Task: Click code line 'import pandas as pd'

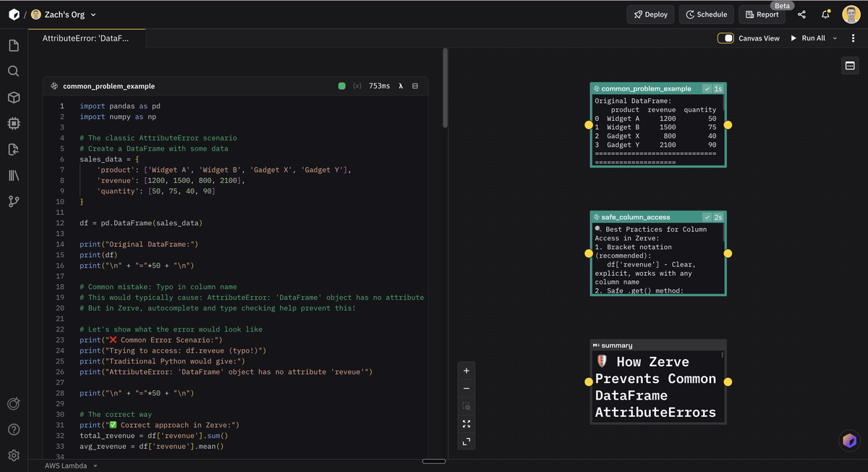Action: 120,106
